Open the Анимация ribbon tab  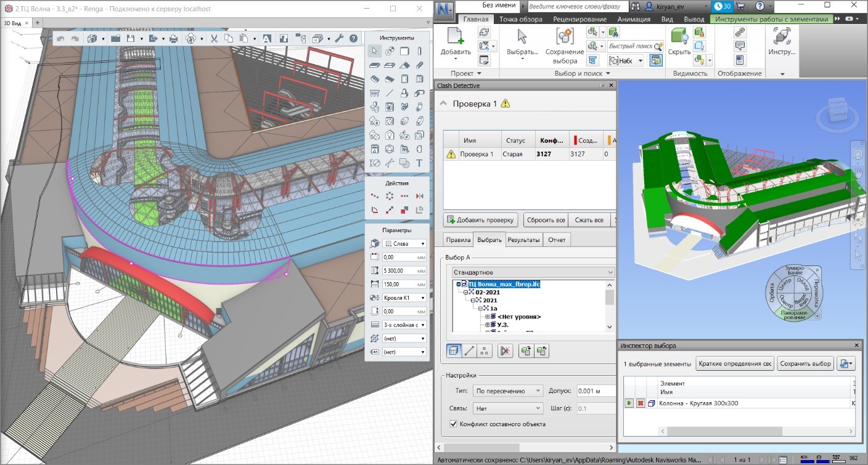634,19
